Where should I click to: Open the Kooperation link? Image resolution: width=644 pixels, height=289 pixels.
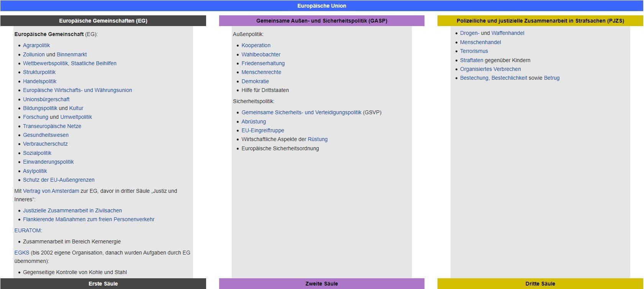click(256, 45)
